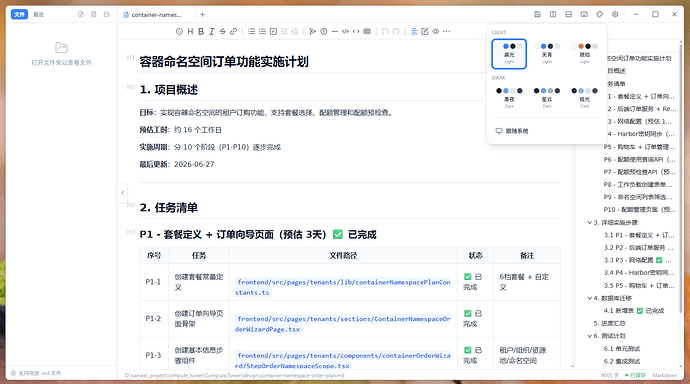Switch to edit mode with the pencil icon
Viewport: 690px width, 384px height.
[x=425, y=31]
